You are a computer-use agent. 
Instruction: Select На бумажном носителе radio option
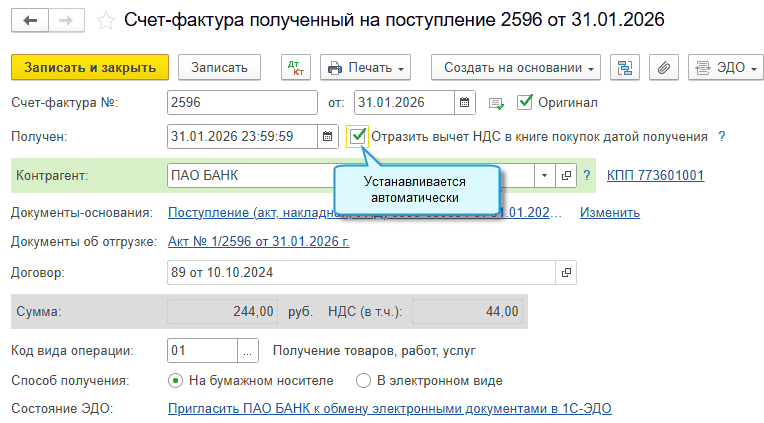175,381
